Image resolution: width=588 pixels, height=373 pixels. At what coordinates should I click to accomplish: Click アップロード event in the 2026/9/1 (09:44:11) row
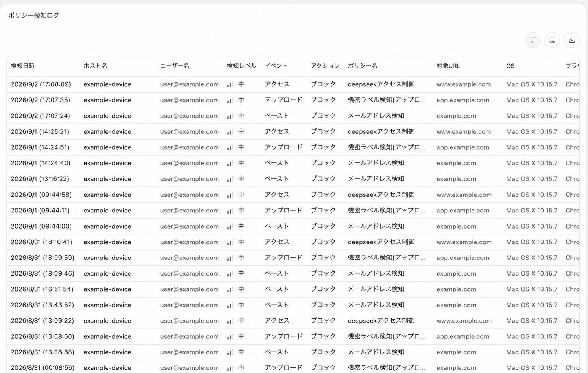tap(283, 210)
